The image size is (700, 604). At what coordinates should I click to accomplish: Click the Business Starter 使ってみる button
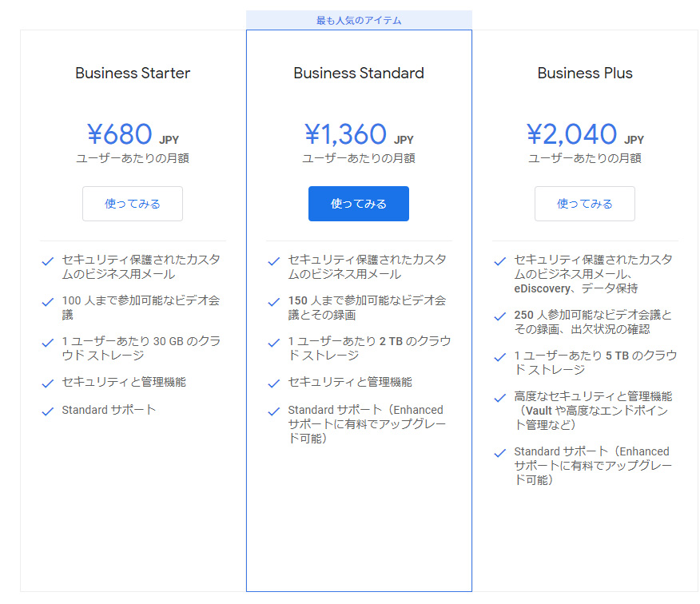(x=132, y=204)
